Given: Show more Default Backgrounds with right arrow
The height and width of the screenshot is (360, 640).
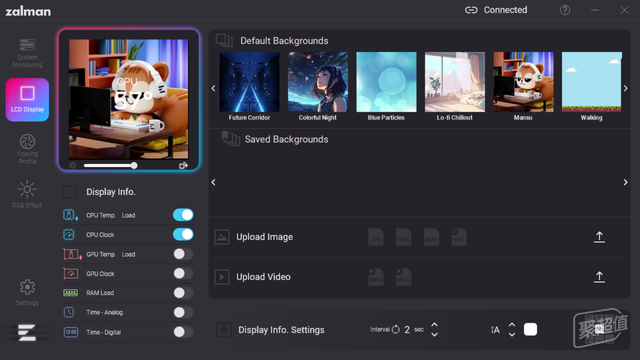Looking at the screenshot, I should (626, 88).
